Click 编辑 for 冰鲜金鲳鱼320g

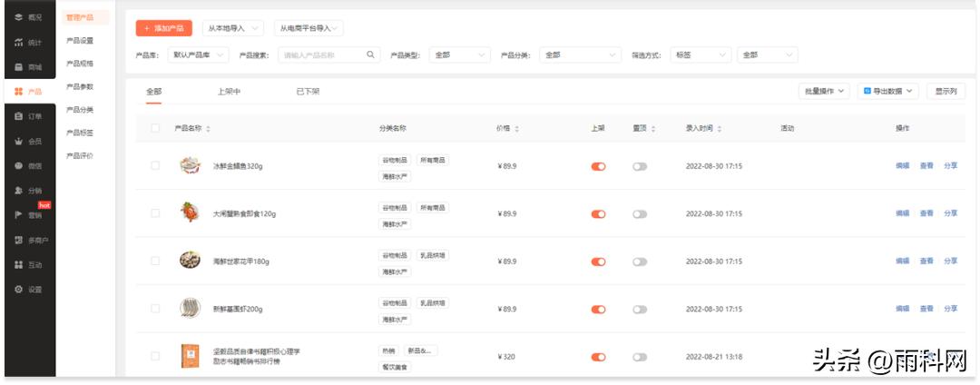pyautogui.click(x=903, y=165)
